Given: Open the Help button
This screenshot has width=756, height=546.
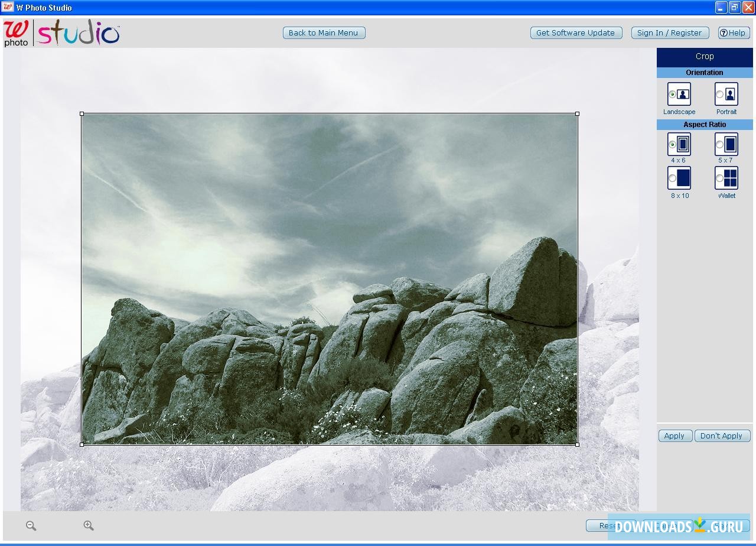Looking at the screenshot, I should coord(734,33).
